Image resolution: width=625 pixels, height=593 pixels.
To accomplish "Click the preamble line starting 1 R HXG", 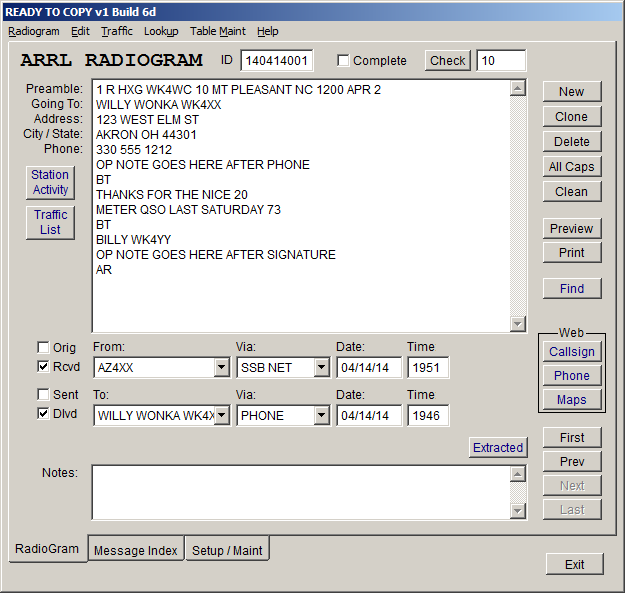I will coord(238,90).
